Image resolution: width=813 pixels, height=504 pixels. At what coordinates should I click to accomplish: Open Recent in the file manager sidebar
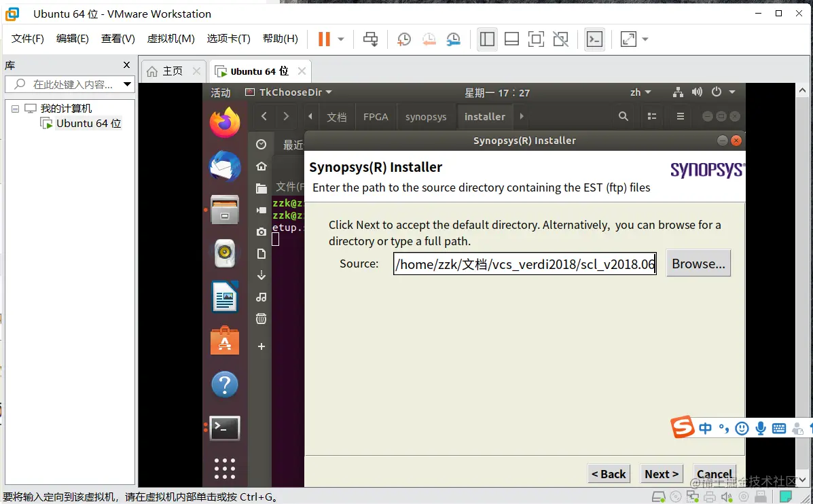pos(261,144)
